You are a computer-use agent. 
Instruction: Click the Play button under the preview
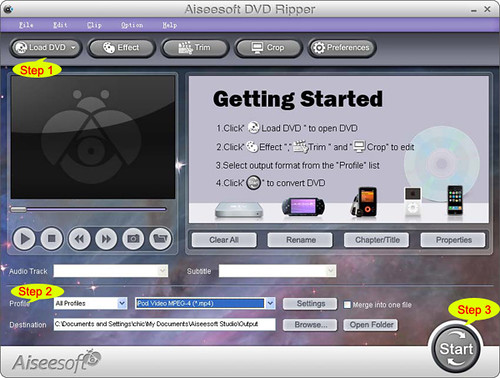pyautogui.click(x=24, y=239)
